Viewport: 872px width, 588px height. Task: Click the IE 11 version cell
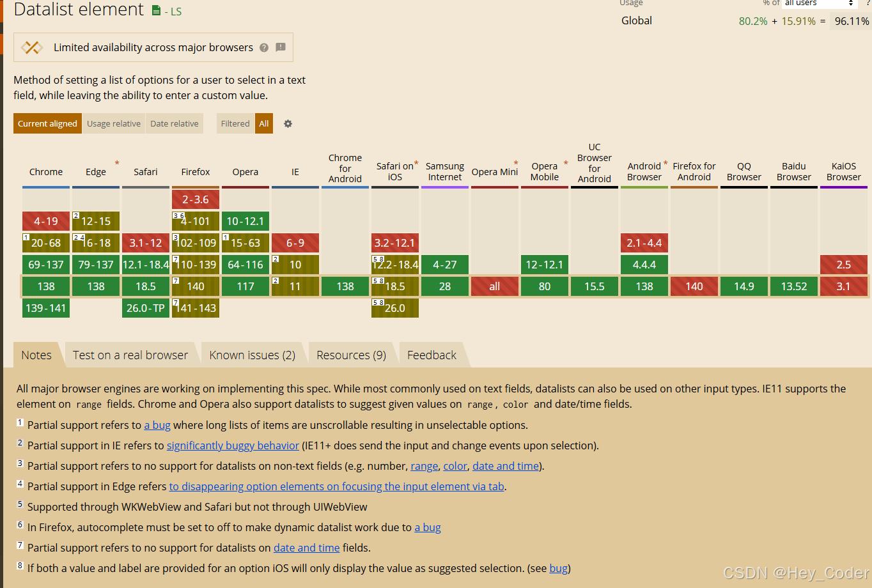[295, 286]
